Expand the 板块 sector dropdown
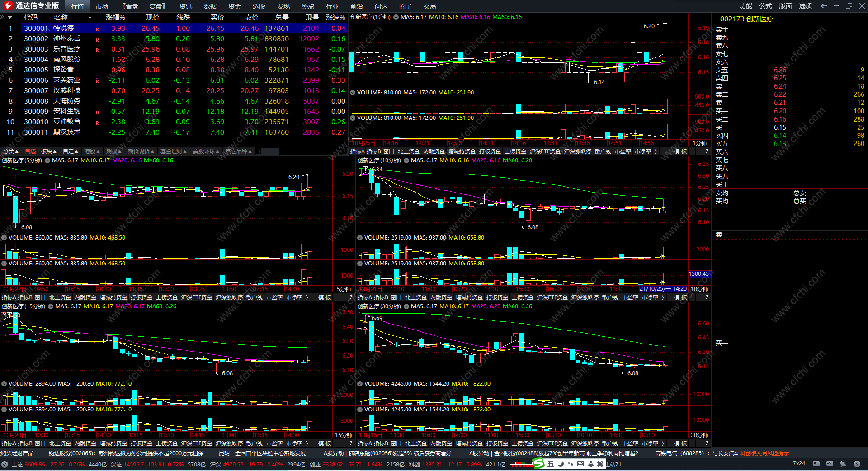The width and height of the screenshot is (868, 471). coord(48,151)
